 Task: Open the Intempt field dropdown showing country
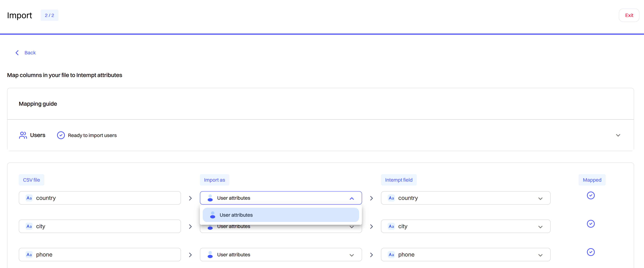coord(466,198)
